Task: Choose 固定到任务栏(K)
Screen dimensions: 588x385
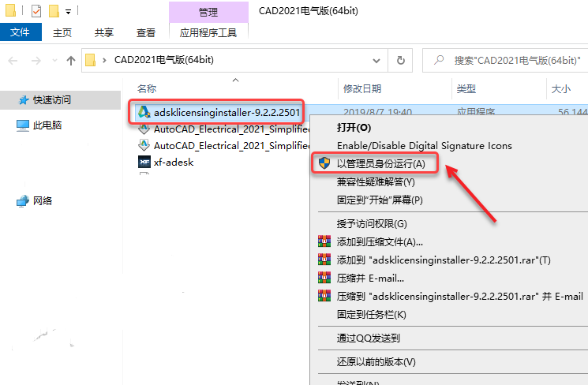Action: point(371,314)
